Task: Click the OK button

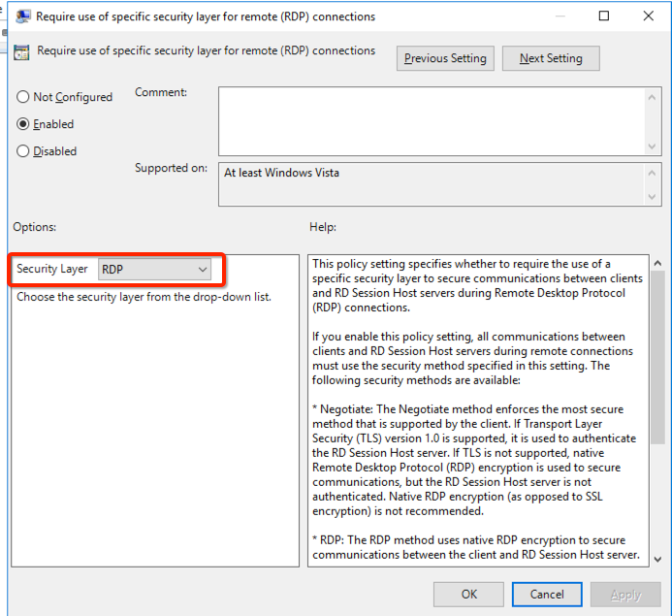Action: [x=468, y=594]
